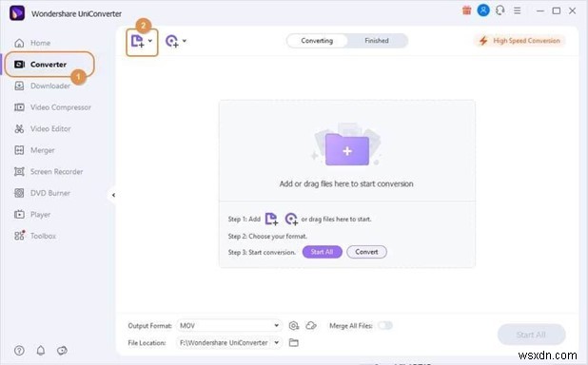Viewport: 588px width, 365px height.
Task: Open the user account icon
Action: coord(483,10)
